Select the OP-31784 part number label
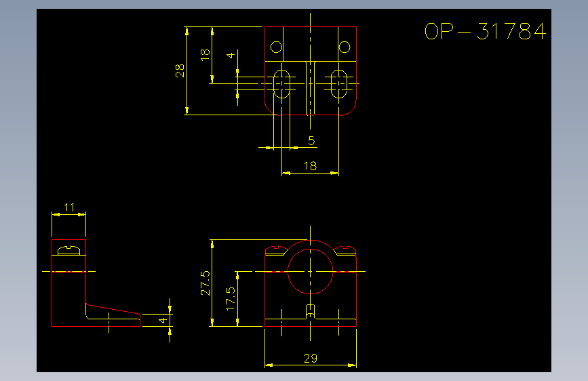 click(485, 31)
